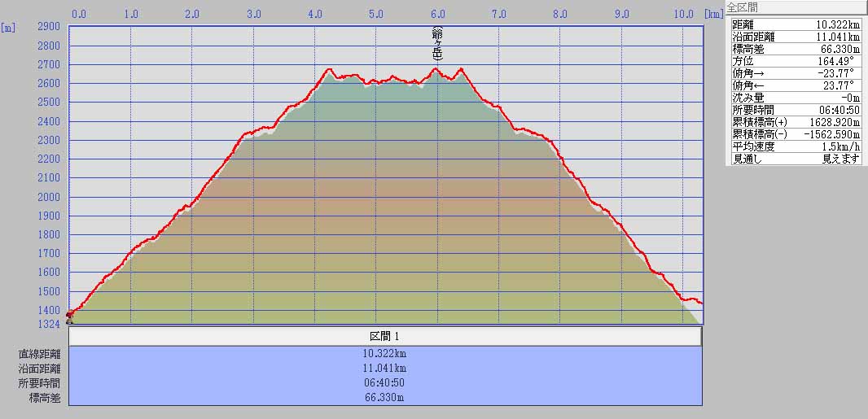Click the 4.0 distance axis label
The height and width of the screenshot is (419, 868).
coord(315,14)
